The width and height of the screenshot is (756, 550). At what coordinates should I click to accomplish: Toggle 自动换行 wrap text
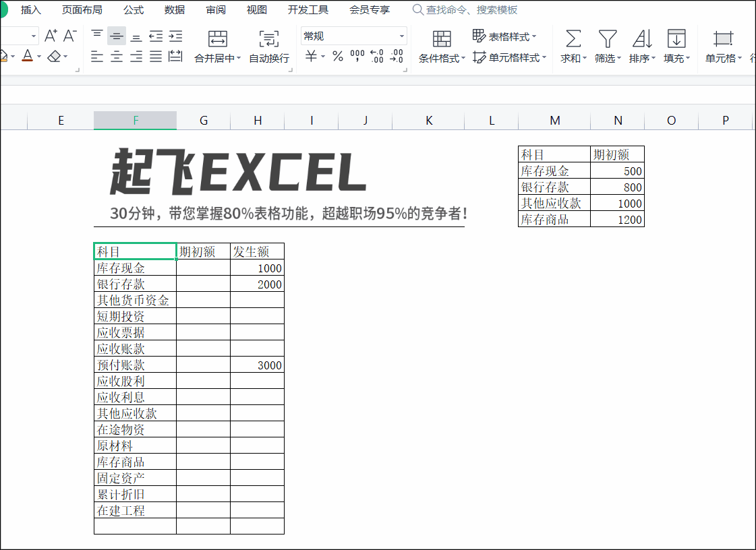269,47
